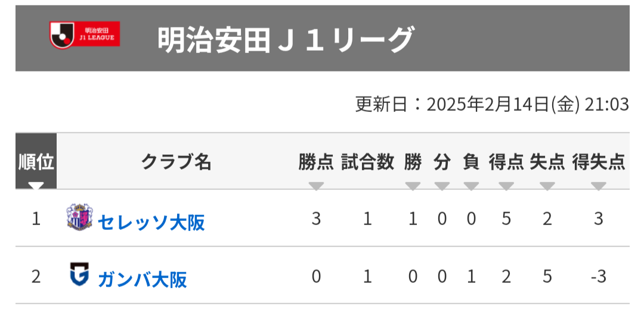The width and height of the screenshot is (644, 309).
Task: Click the 明治安田Ｊ１リーグ title heading
Action: [x=286, y=40]
